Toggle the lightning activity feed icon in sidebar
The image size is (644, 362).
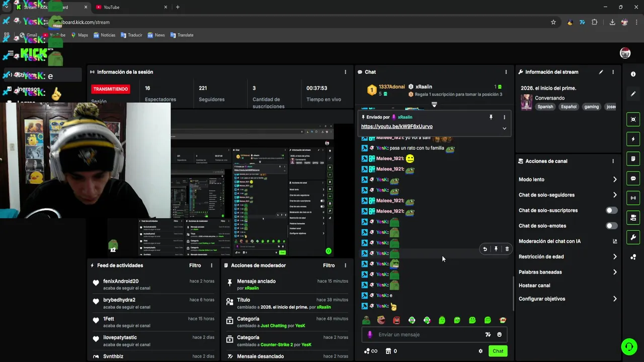(633, 139)
